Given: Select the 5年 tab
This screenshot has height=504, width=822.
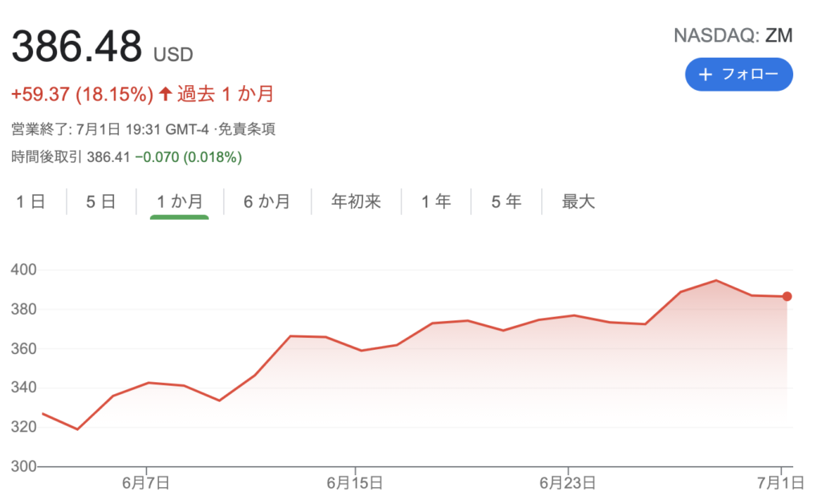Looking at the screenshot, I should click(507, 201).
